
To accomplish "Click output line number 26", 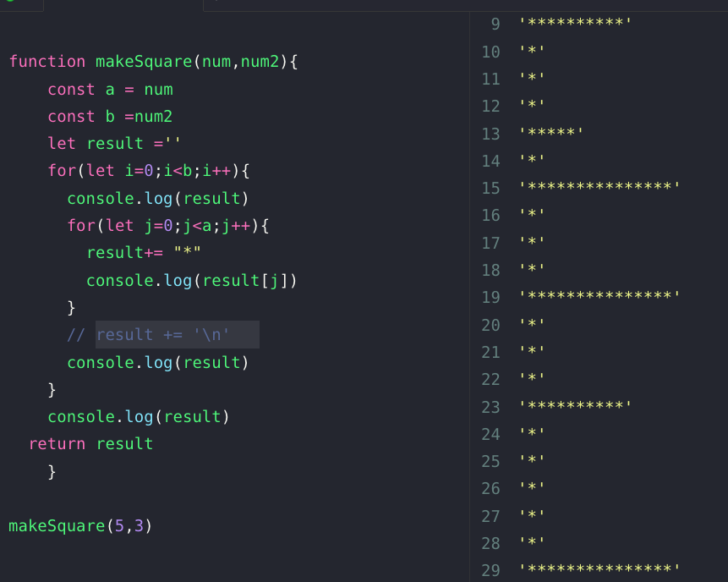I will pyautogui.click(x=490, y=489).
